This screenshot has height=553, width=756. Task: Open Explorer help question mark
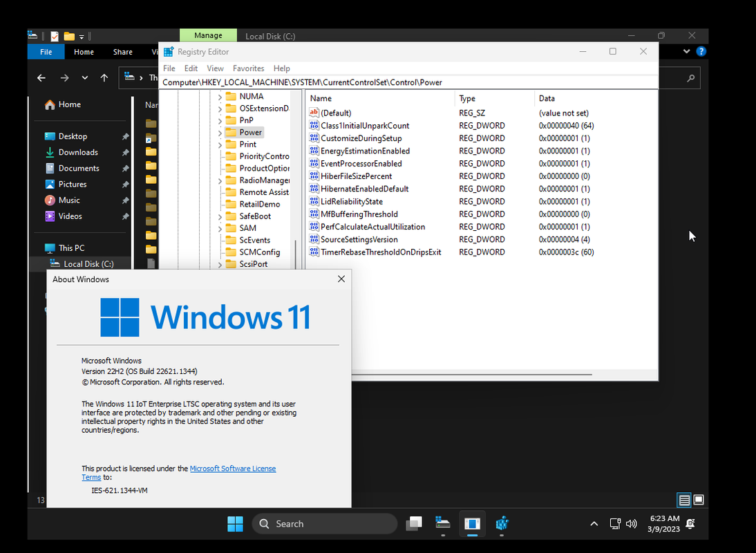pyautogui.click(x=701, y=51)
